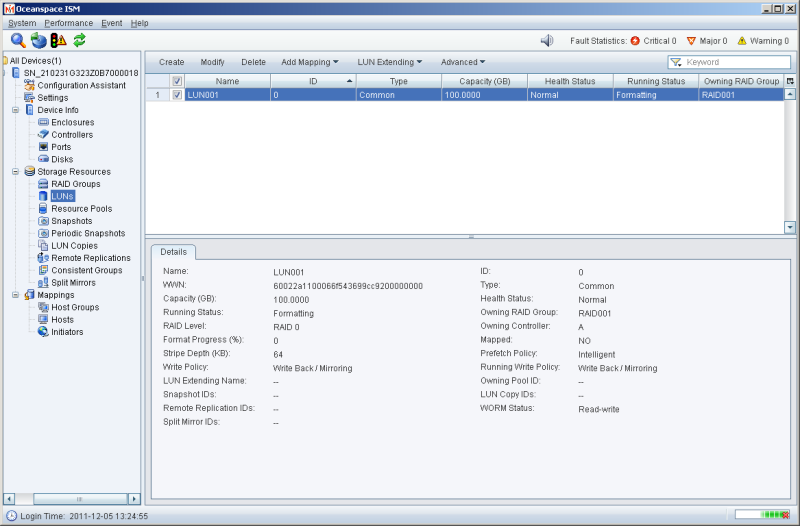
Task: Toggle the select-all checkbox in table header
Action: tap(177, 81)
